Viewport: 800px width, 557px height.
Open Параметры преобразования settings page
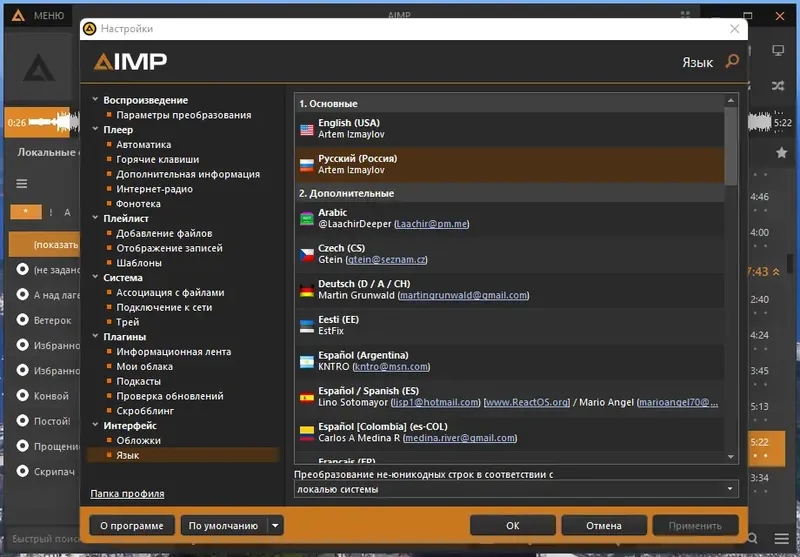click(184, 115)
